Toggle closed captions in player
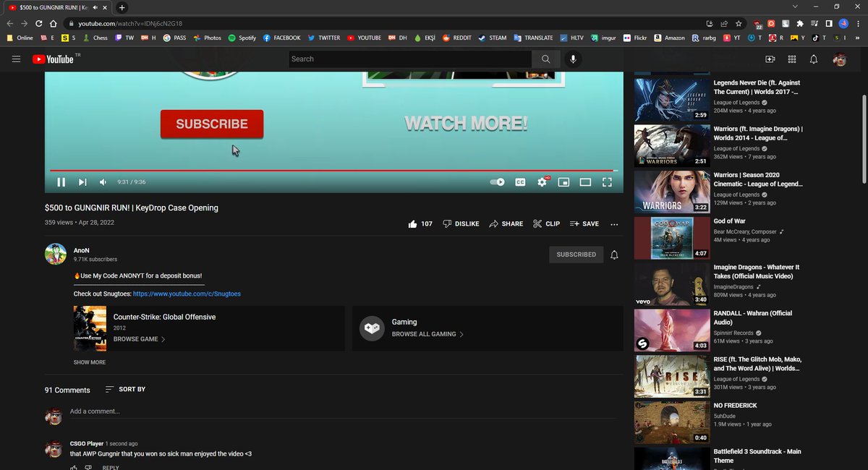The width and height of the screenshot is (868, 470). point(520,182)
